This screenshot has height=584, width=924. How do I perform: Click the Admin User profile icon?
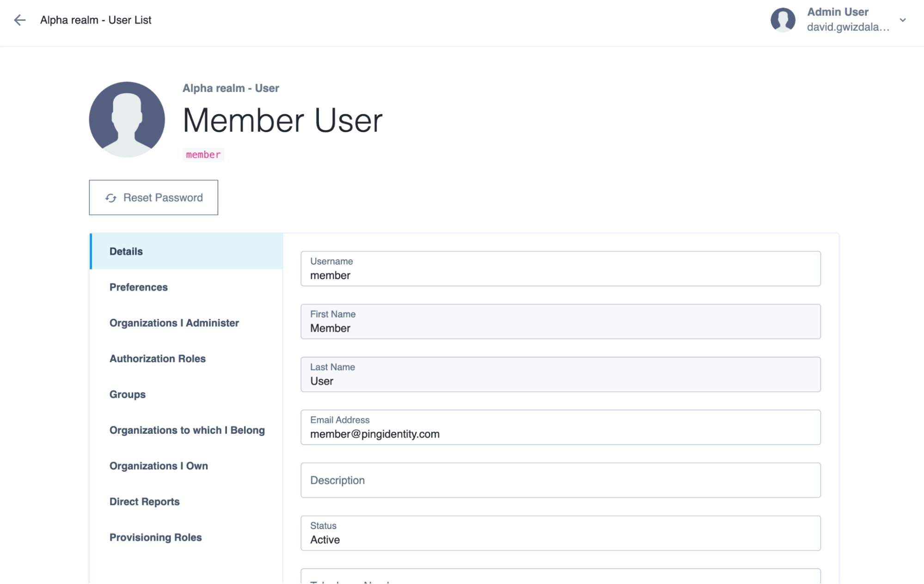click(782, 19)
